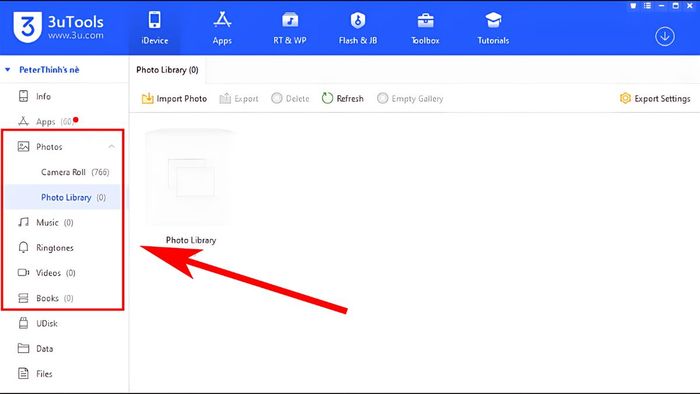700x394 pixels.
Task: Minimize the 3uTools window
Action: [662, 6]
